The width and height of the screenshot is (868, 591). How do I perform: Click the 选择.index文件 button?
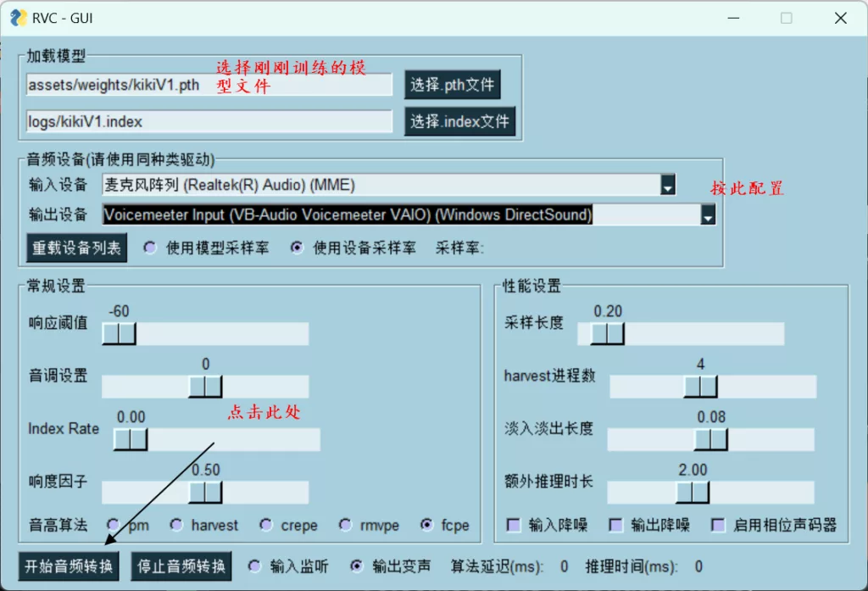pos(459,121)
